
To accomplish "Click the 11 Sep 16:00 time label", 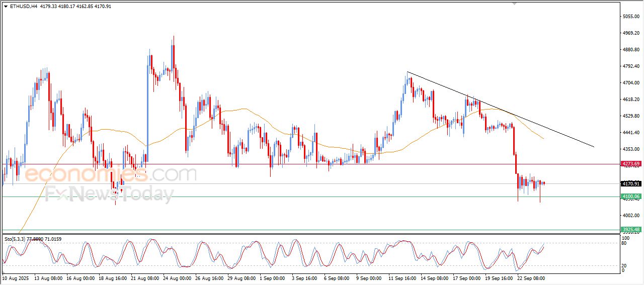I will tap(404, 277).
